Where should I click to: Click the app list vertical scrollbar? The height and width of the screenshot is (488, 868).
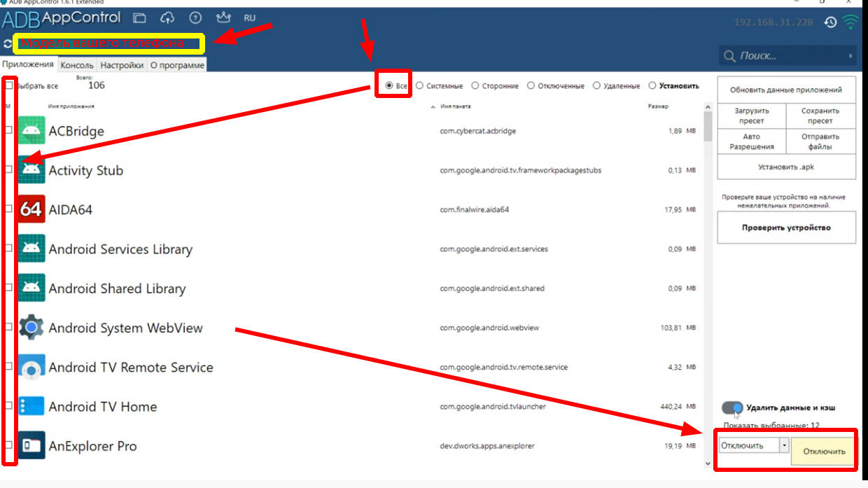[707, 280]
